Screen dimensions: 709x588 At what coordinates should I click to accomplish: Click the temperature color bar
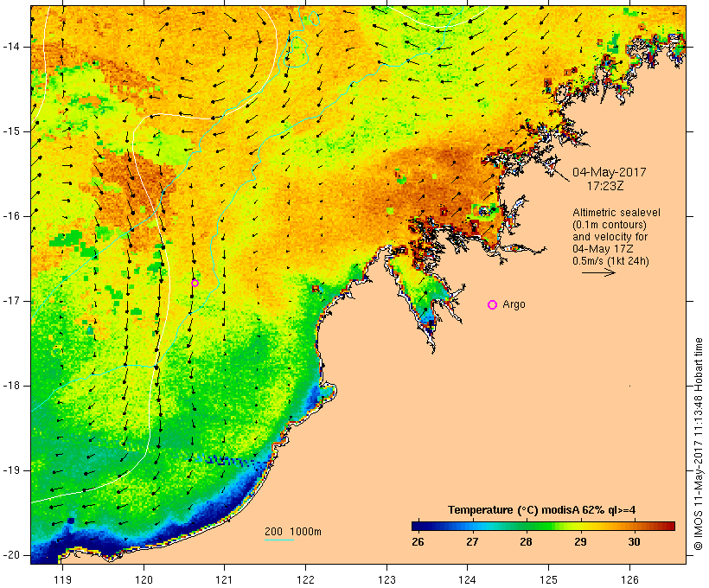543,526
